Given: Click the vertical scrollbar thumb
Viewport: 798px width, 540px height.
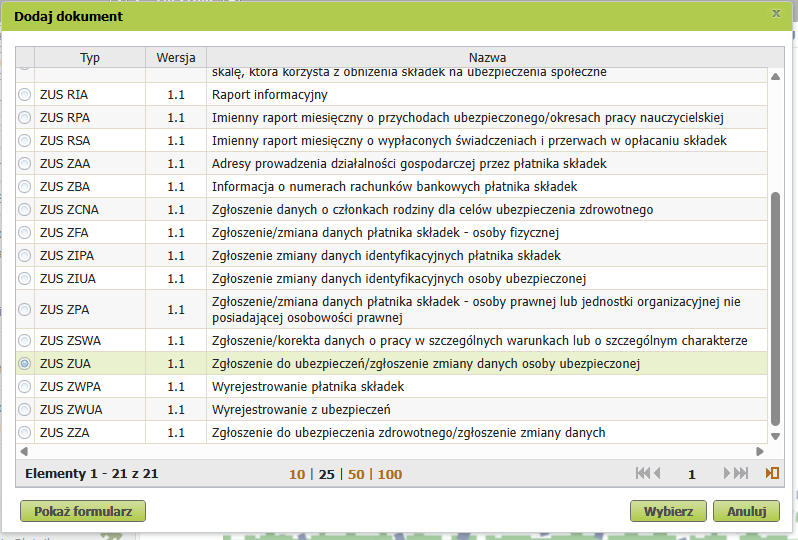Looking at the screenshot, I should click(x=776, y=308).
